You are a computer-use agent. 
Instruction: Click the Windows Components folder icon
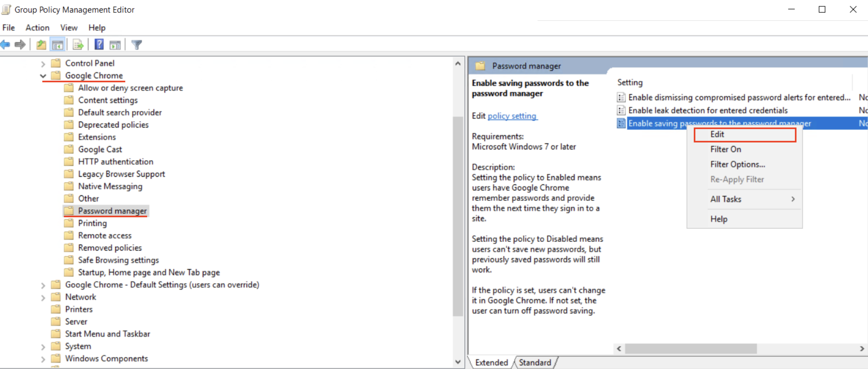click(x=56, y=359)
